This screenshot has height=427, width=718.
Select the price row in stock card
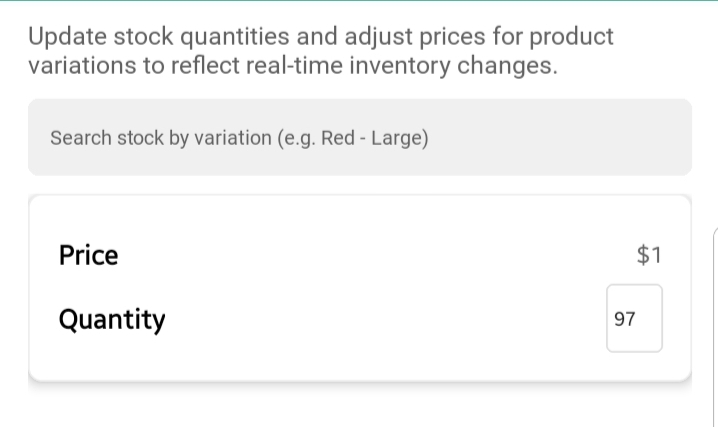(x=359, y=255)
